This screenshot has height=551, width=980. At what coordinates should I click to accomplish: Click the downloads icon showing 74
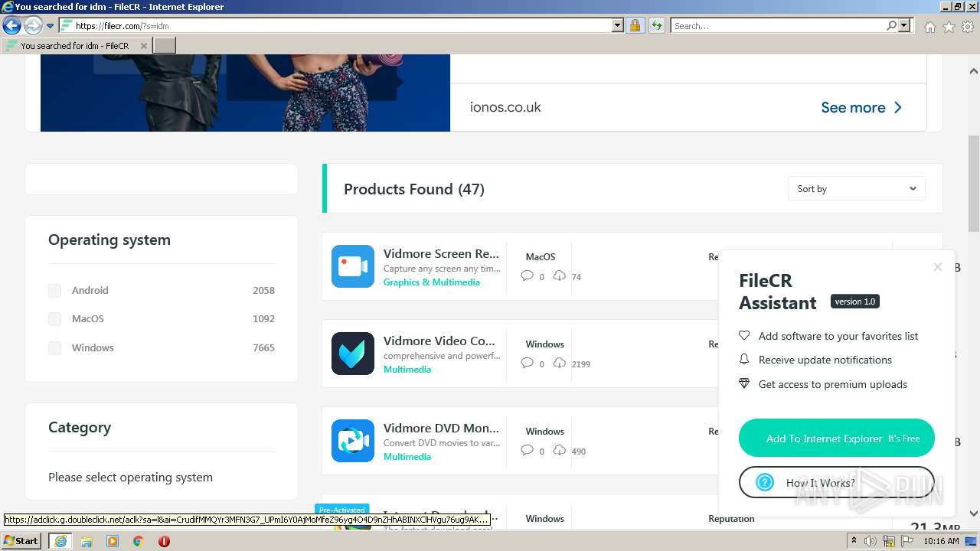(559, 276)
